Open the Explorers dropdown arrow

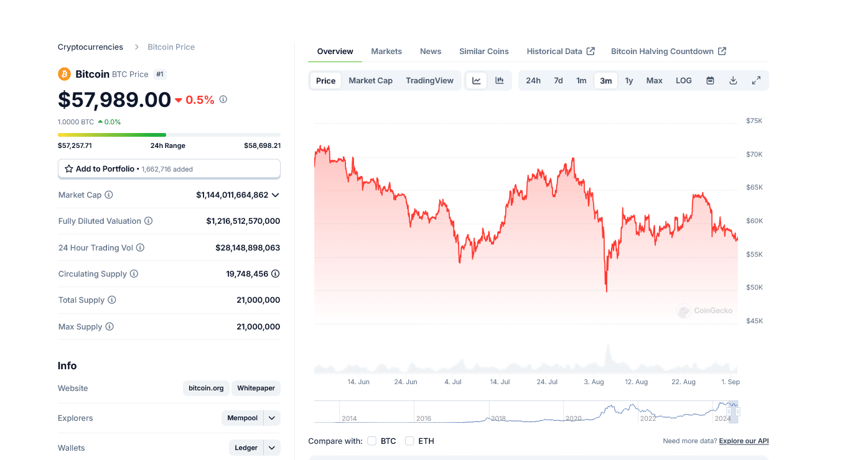(272, 418)
